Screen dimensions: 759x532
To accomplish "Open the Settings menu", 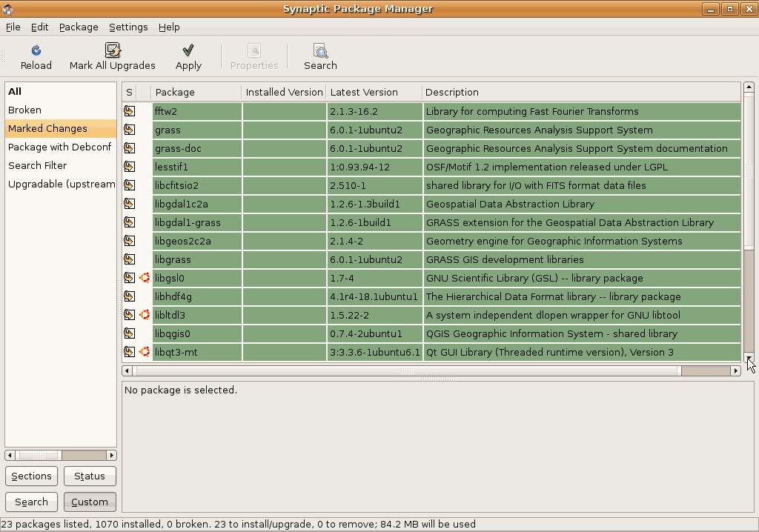I will click(128, 27).
